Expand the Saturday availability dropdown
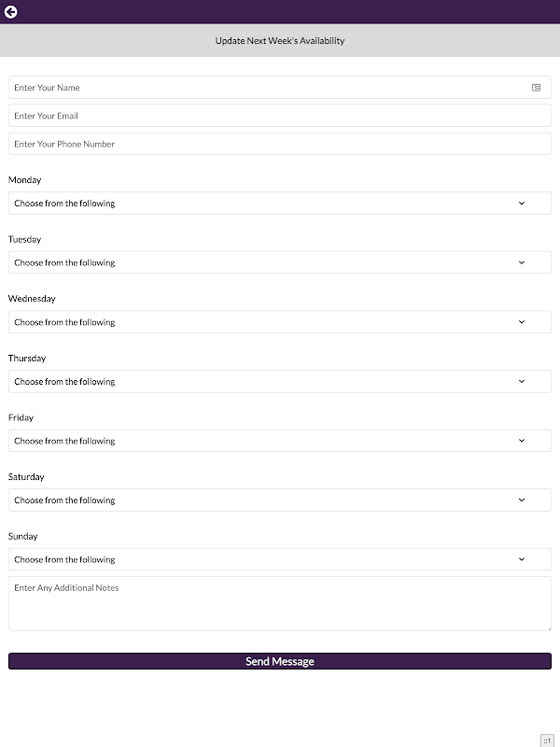This screenshot has height=747, width=560. [x=280, y=500]
